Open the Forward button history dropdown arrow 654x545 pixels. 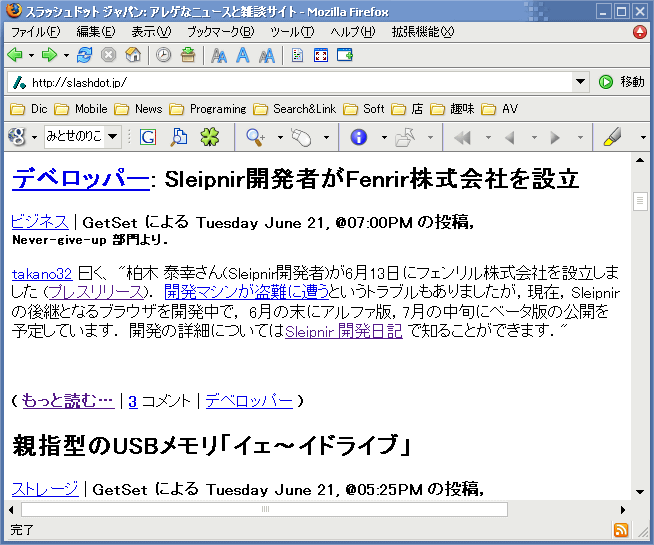tap(66, 55)
